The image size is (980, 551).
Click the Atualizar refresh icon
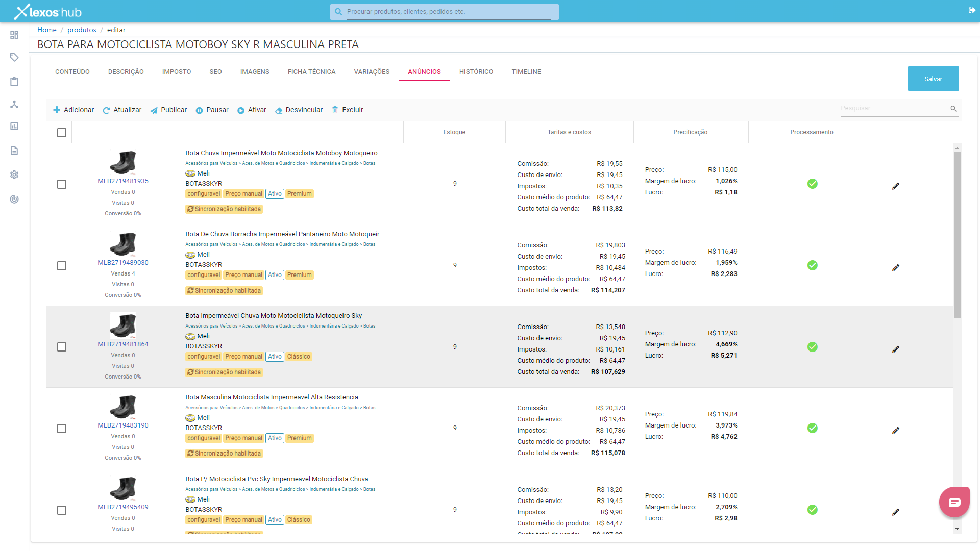pyautogui.click(x=106, y=110)
